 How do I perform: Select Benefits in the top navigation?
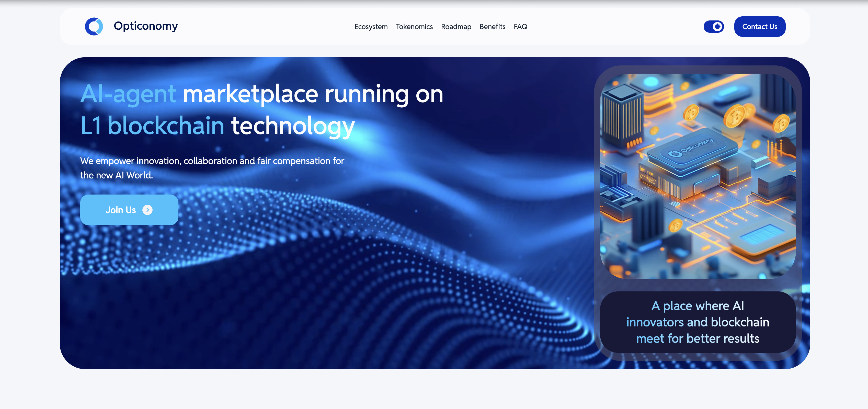tap(492, 27)
